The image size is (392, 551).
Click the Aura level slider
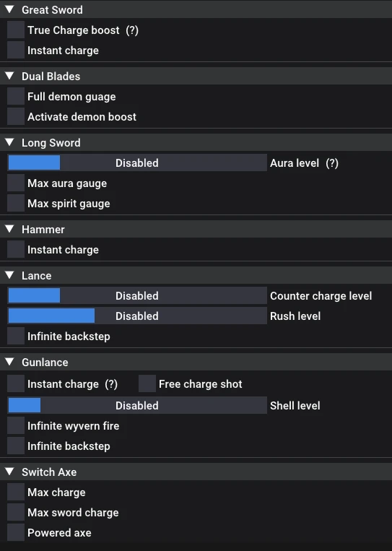click(x=137, y=162)
